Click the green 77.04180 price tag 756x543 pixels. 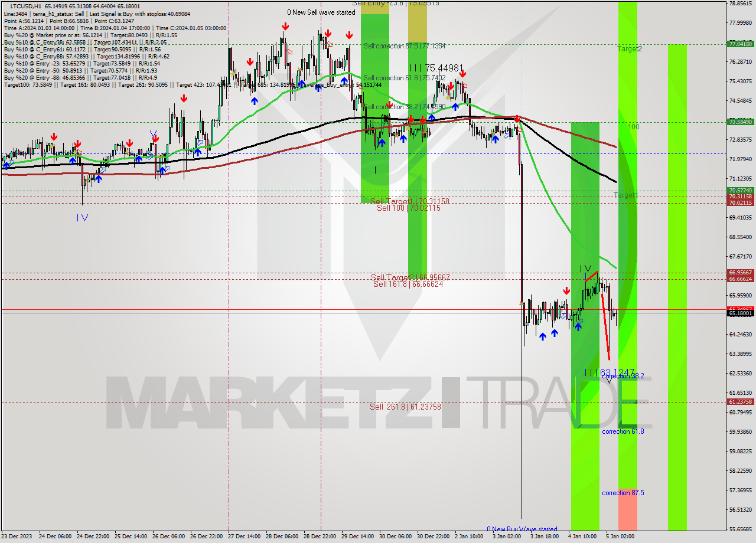(741, 44)
